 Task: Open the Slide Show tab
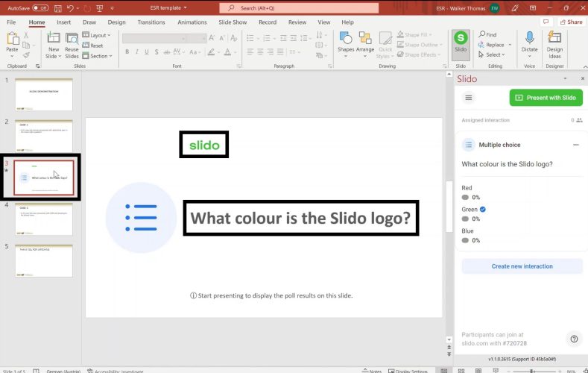tap(232, 22)
